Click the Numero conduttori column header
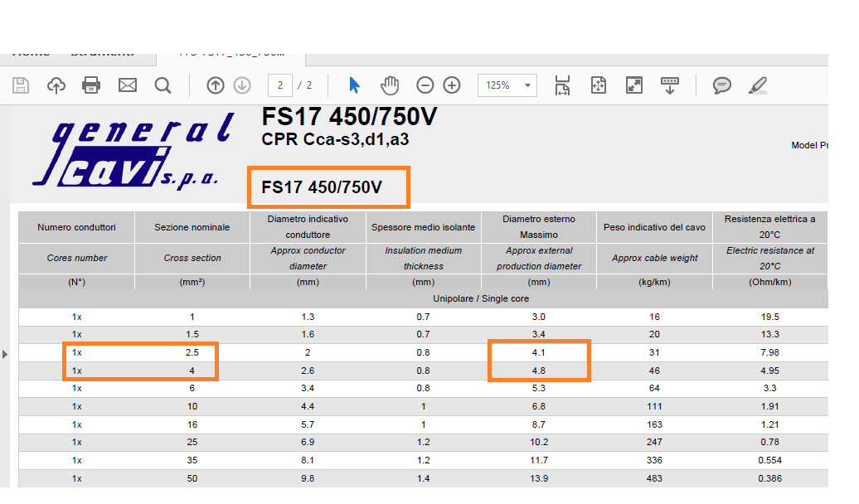Screen dimensions: 859x504 point(76,227)
